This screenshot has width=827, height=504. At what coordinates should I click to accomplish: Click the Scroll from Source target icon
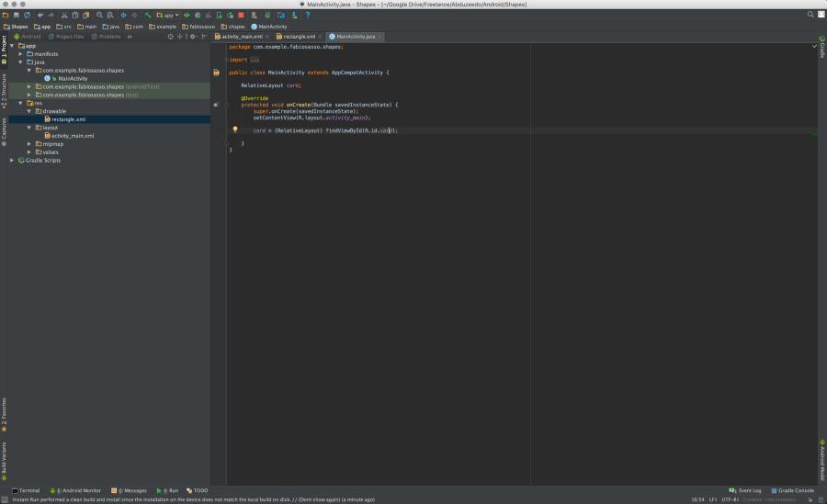pyautogui.click(x=170, y=37)
